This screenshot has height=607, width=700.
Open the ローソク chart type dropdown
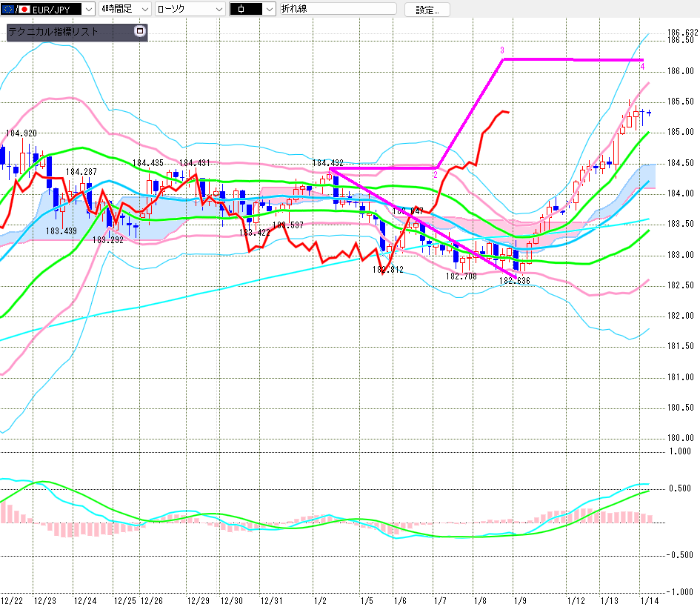click(x=219, y=10)
